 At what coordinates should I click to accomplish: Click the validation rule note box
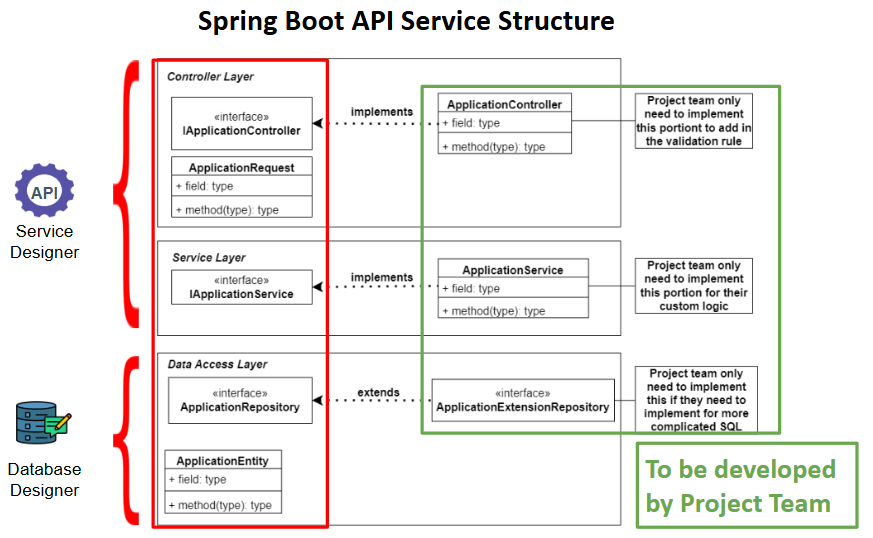point(694,121)
